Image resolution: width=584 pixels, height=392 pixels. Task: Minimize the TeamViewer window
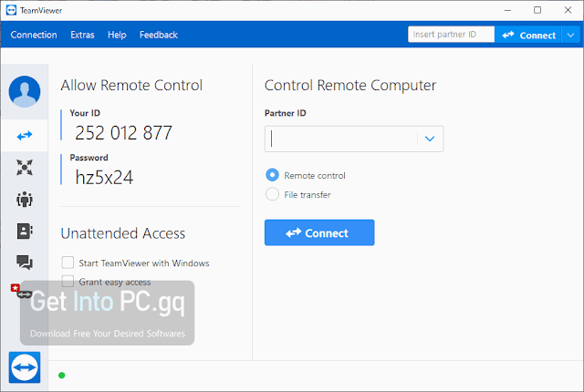pos(507,10)
